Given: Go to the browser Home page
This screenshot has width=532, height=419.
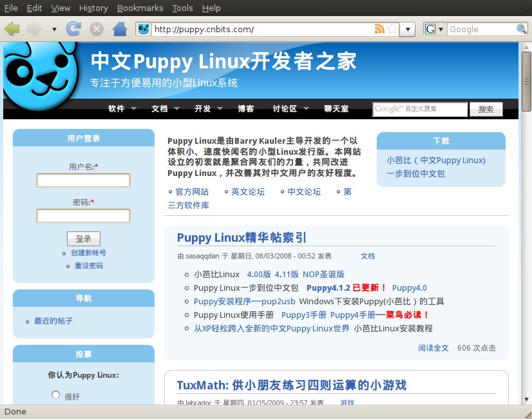Looking at the screenshot, I should 120,29.
